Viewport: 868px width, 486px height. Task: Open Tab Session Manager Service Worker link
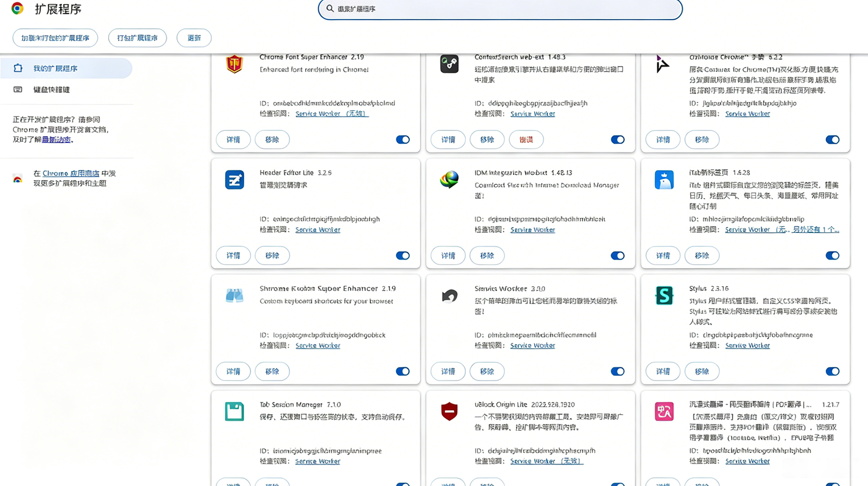(x=318, y=461)
